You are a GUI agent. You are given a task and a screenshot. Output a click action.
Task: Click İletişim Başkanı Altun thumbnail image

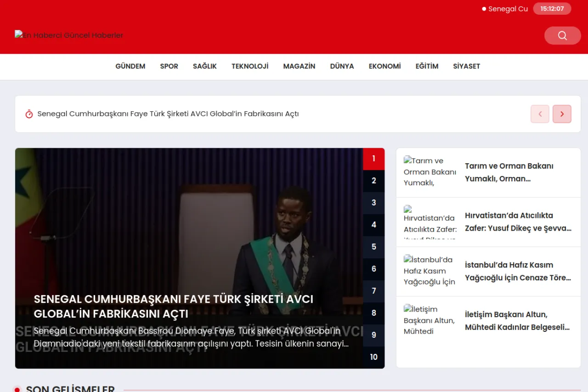430,321
